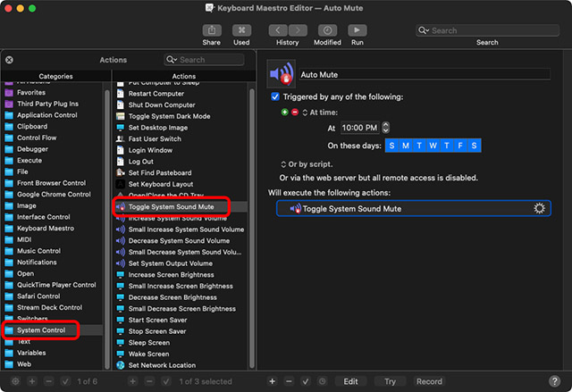Viewport: 572px width, 392px height.
Task: Select the Toggle System Sound Mute macro action
Action: click(x=413, y=208)
